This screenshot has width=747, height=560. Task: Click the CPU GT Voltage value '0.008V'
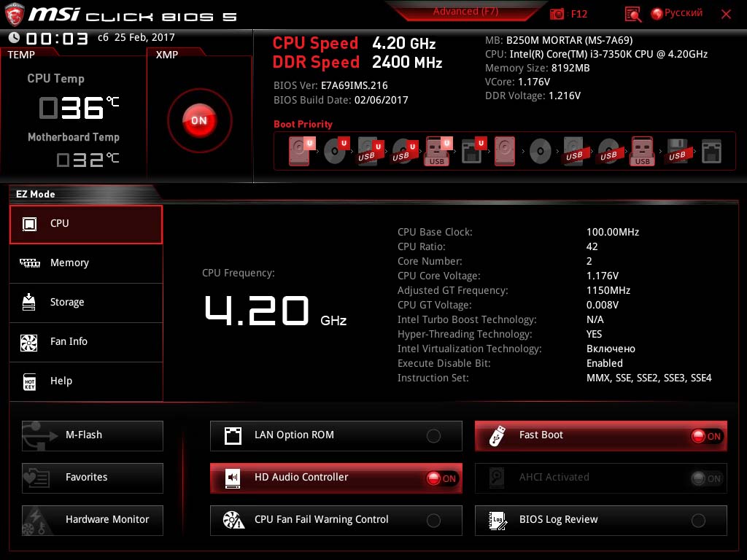tap(603, 306)
